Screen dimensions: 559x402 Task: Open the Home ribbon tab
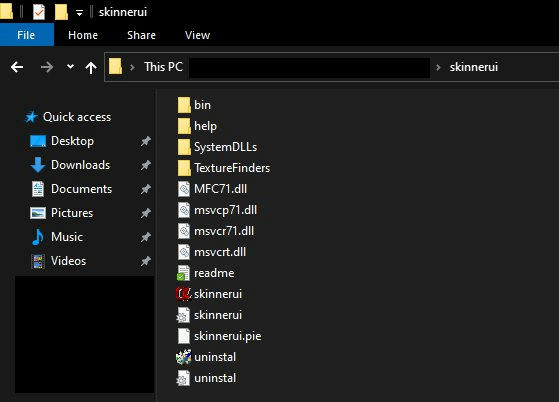83,35
